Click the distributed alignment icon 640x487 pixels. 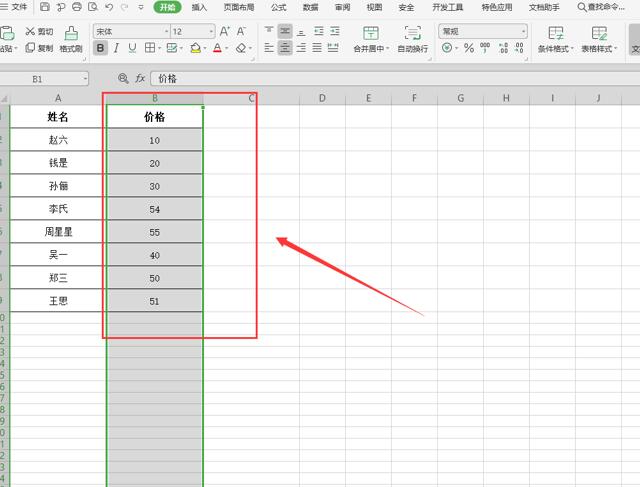(333, 48)
